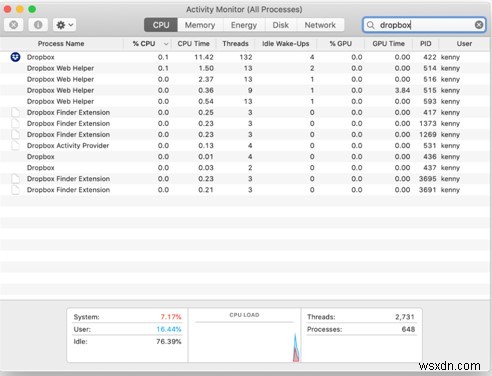This screenshot has width=492, height=376.
Task: Click in the dropbox search field
Action: [x=424, y=25]
